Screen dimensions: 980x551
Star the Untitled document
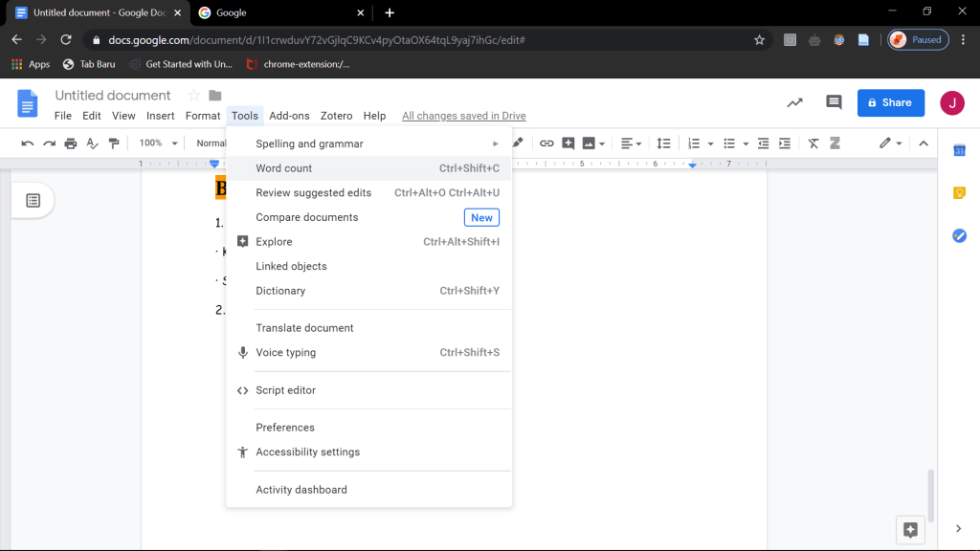193,96
